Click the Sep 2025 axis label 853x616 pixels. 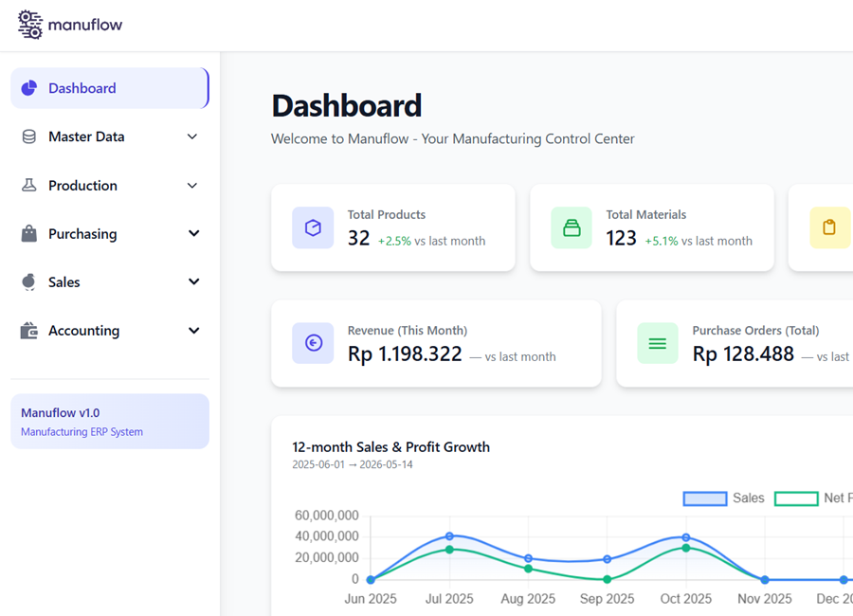(x=608, y=599)
